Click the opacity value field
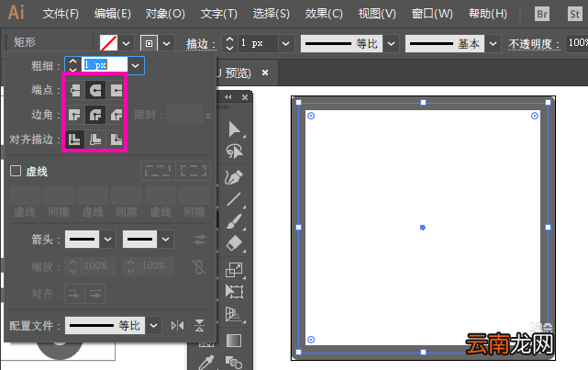This screenshot has width=588, height=370. [x=577, y=43]
